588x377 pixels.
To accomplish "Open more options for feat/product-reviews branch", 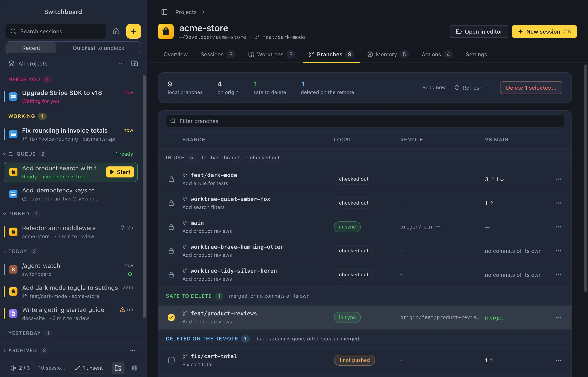I will pyautogui.click(x=558, y=317).
